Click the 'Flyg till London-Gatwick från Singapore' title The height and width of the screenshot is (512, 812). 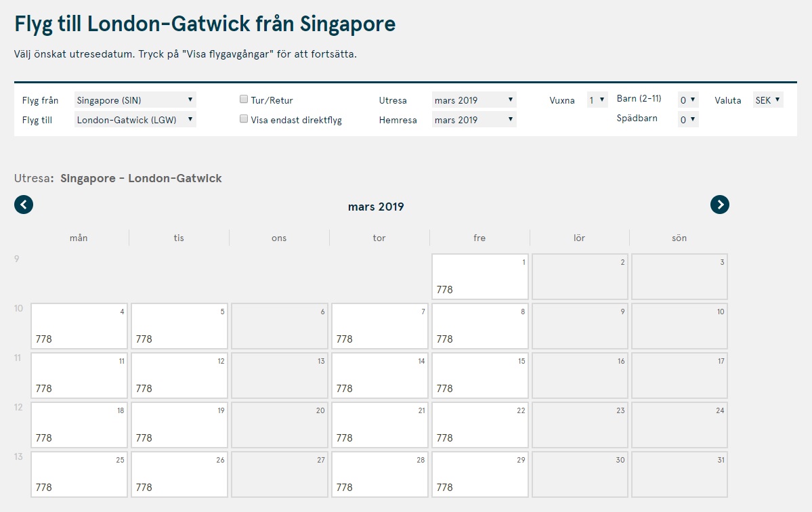point(205,24)
